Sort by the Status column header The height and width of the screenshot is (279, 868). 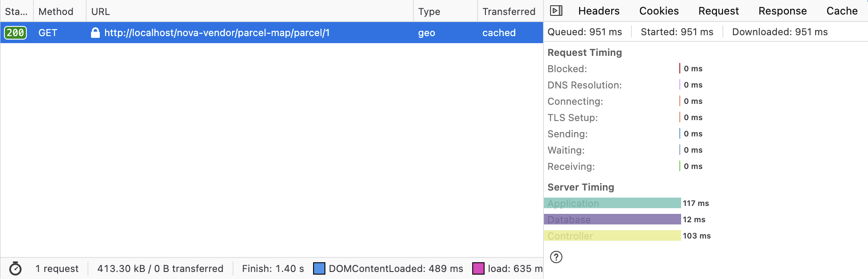[x=16, y=11]
